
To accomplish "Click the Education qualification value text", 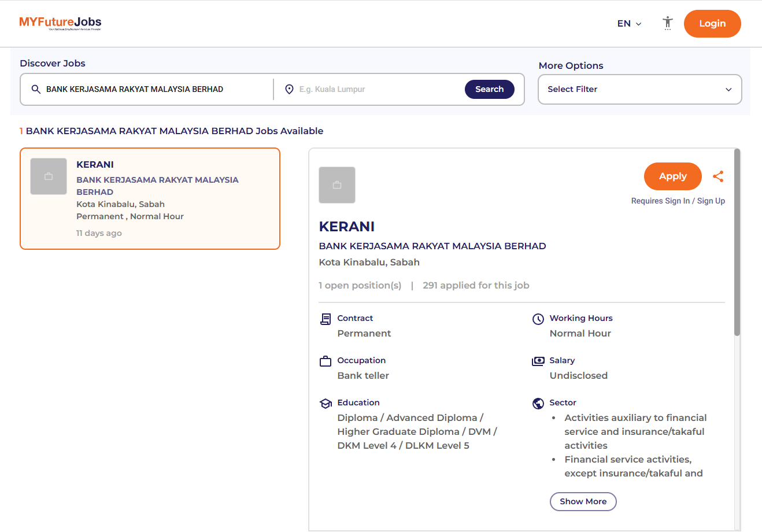I will point(417,431).
